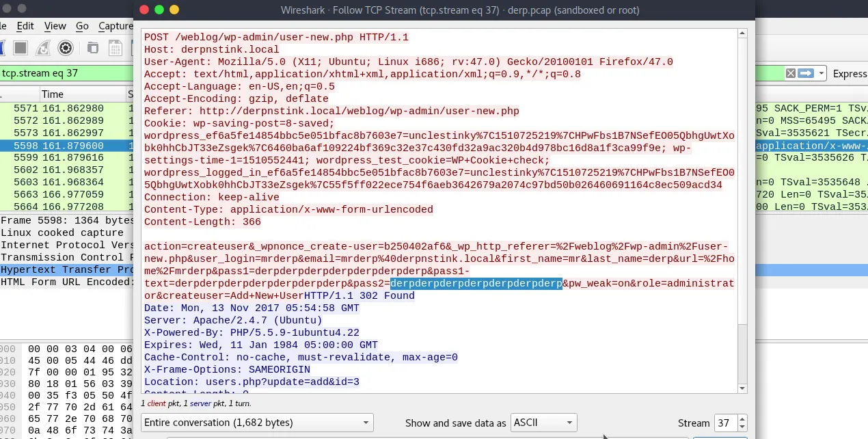Minimize Follow TCP Stream dialog yellow button
Screen dimensions: 868x439
pos(174,10)
